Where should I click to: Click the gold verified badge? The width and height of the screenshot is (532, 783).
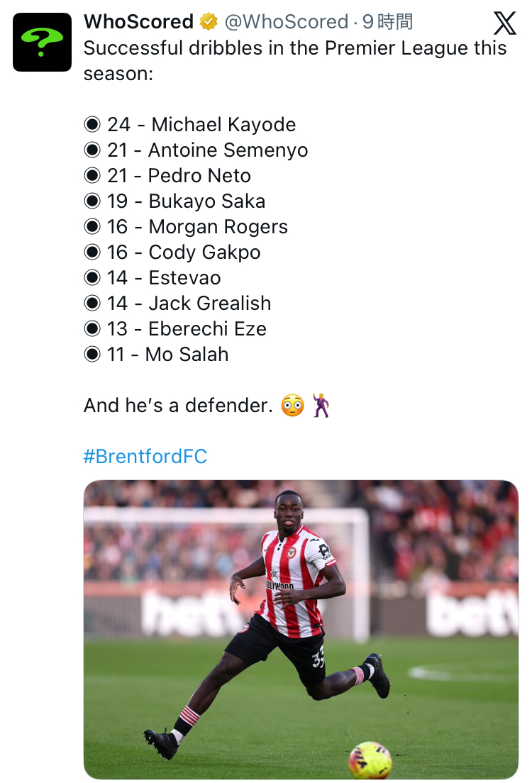coord(209,22)
